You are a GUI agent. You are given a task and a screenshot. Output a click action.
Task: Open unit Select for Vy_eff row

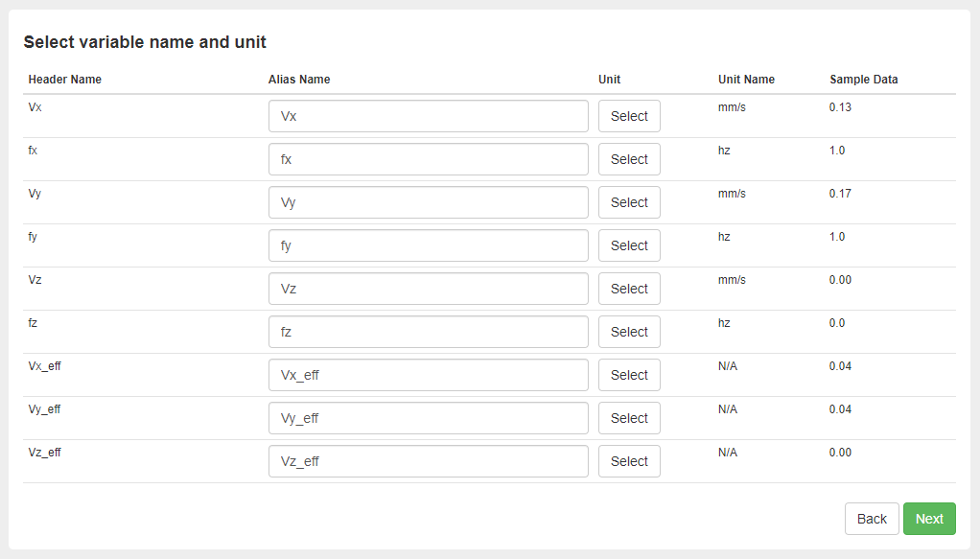629,418
